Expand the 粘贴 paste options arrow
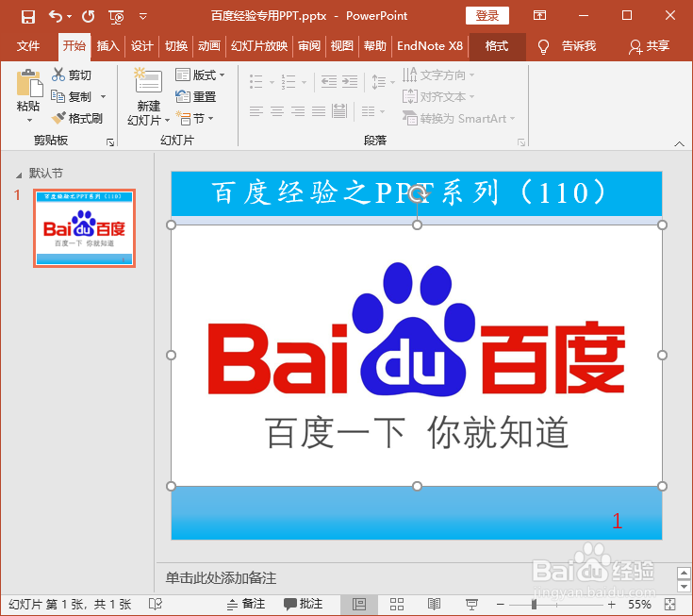 [29, 121]
